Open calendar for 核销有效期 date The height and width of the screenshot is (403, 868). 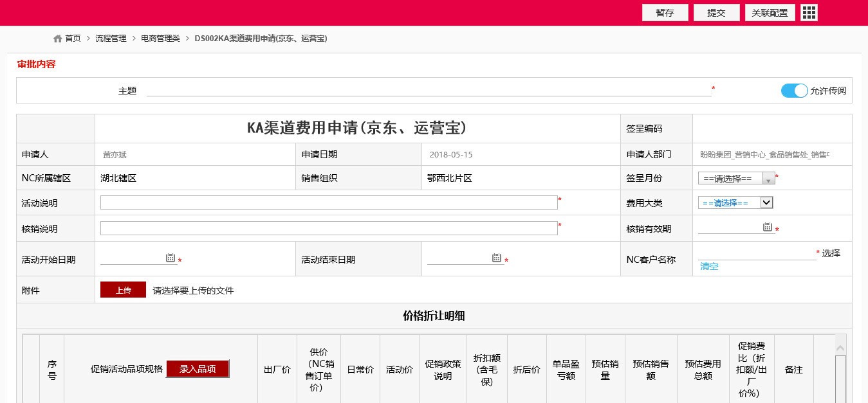coord(767,227)
